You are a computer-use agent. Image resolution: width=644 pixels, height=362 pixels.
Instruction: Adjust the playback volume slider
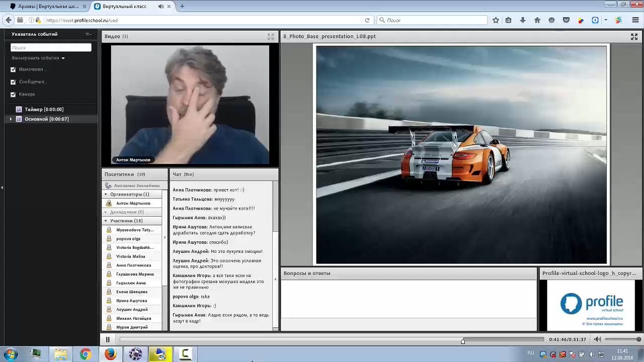click(x=623, y=339)
